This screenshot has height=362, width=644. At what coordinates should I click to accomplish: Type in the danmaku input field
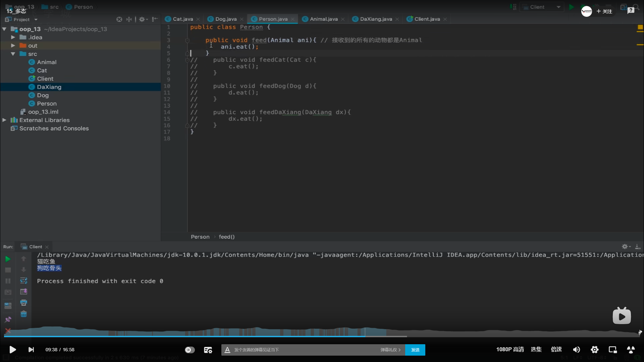[302, 350]
